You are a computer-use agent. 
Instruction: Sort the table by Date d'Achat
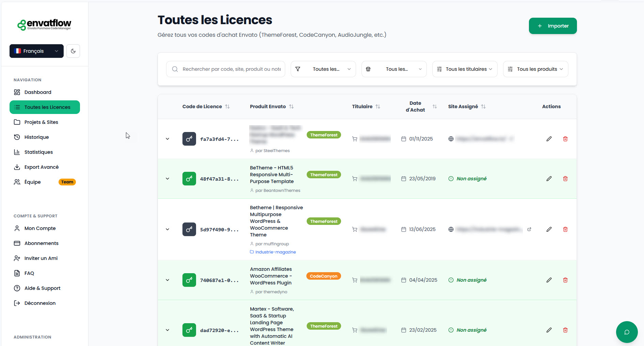434,106
